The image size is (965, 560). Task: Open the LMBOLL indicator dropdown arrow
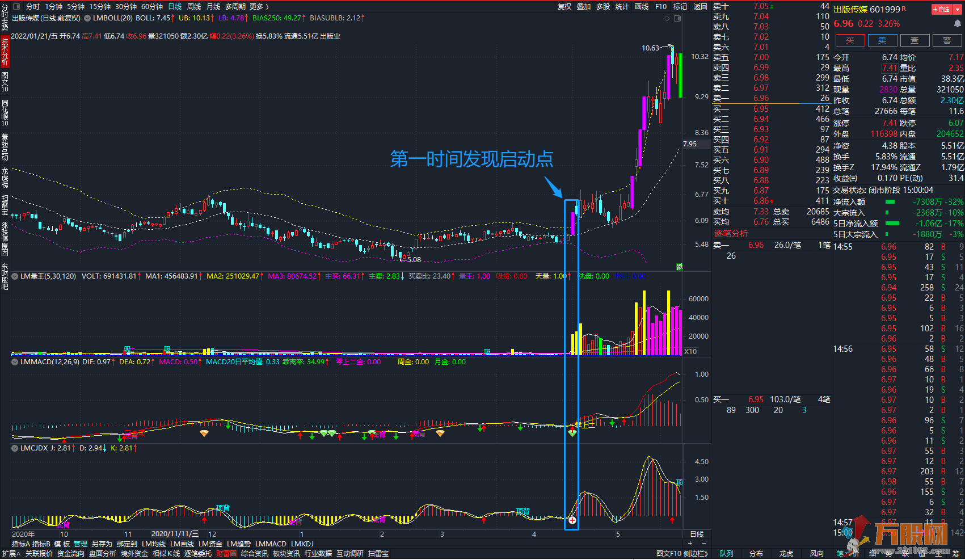click(88, 18)
